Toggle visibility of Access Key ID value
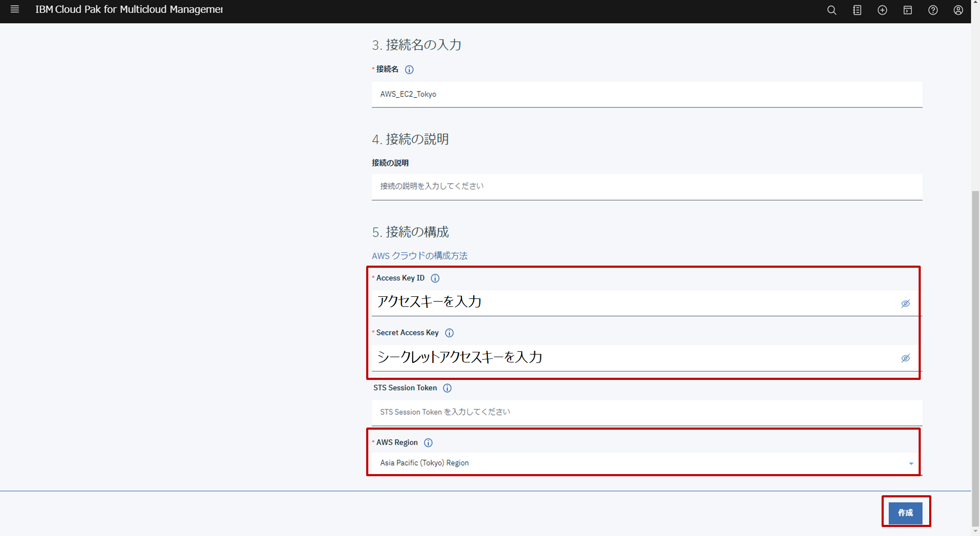This screenshot has width=980, height=536. point(905,304)
